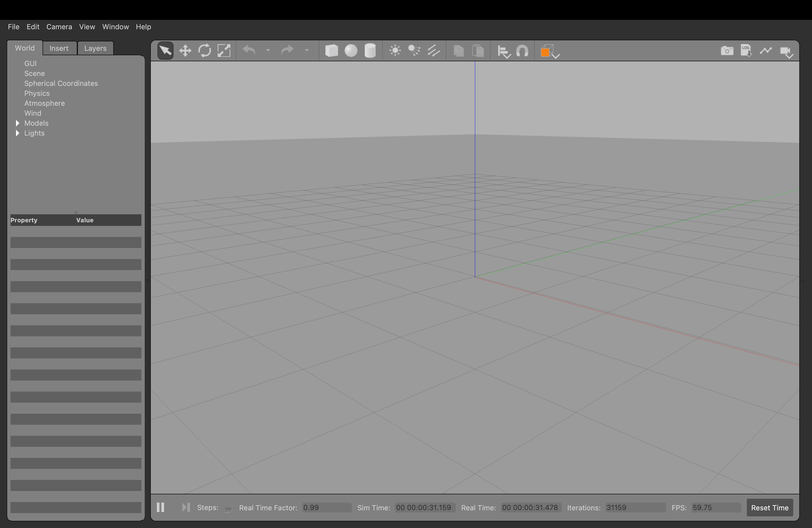Activate the Translate mode tool
Screen dimensions: 812x528
point(185,51)
